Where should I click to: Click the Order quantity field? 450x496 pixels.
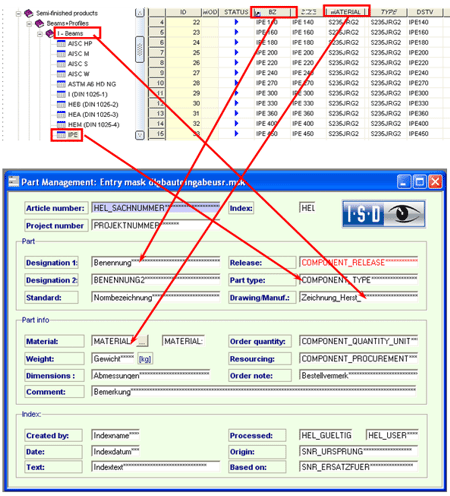359,341
